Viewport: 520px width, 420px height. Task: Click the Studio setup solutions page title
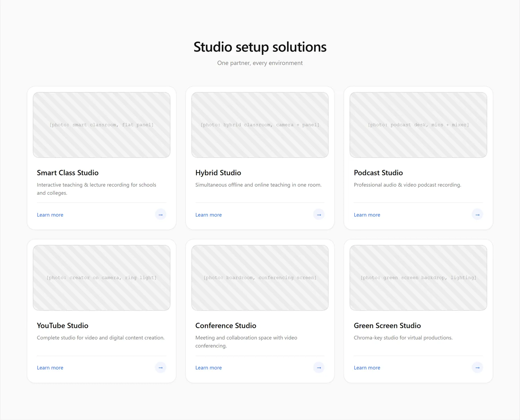click(x=260, y=47)
